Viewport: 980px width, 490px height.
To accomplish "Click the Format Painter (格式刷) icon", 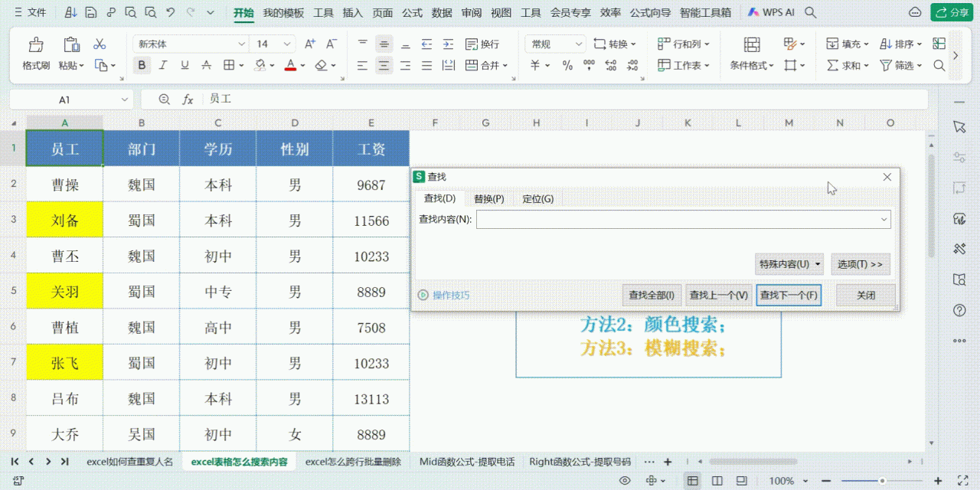I will point(35,44).
